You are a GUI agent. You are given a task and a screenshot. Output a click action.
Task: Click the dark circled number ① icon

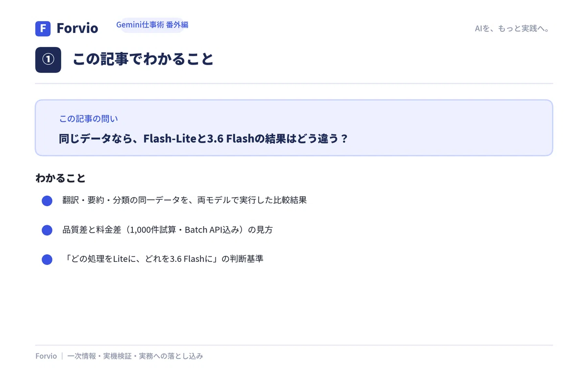pos(48,60)
